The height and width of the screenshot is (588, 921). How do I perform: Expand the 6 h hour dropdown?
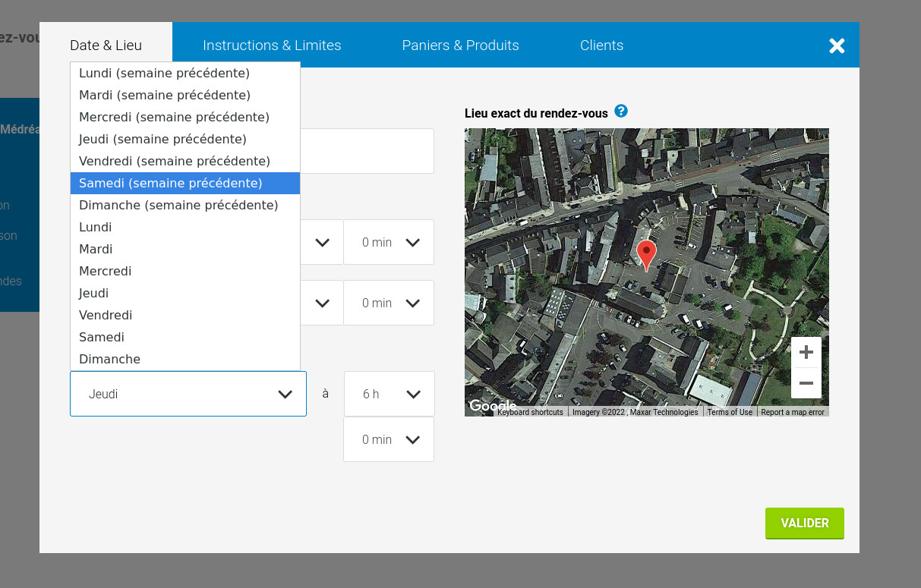pos(389,394)
